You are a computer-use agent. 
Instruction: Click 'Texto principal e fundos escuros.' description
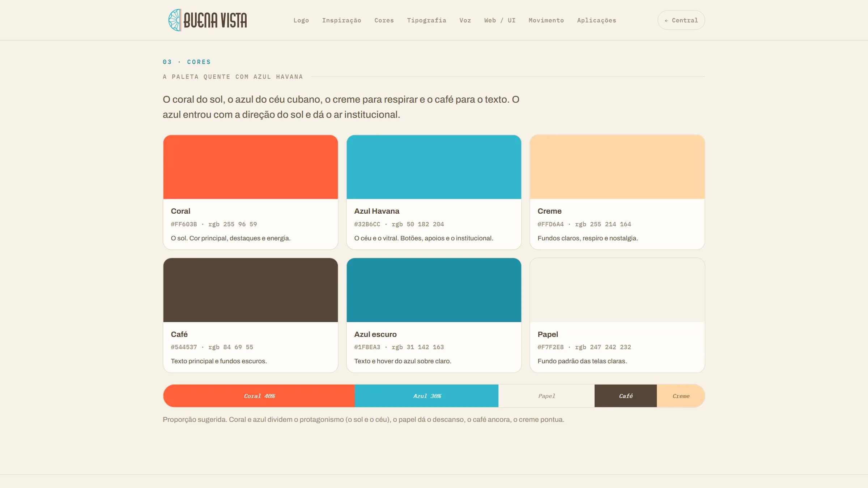coord(219,361)
